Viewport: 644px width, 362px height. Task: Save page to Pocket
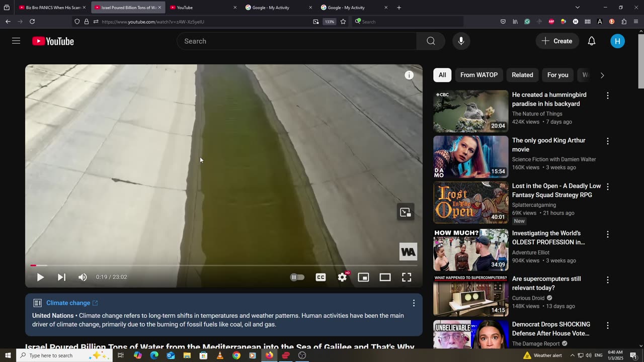pyautogui.click(x=503, y=22)
